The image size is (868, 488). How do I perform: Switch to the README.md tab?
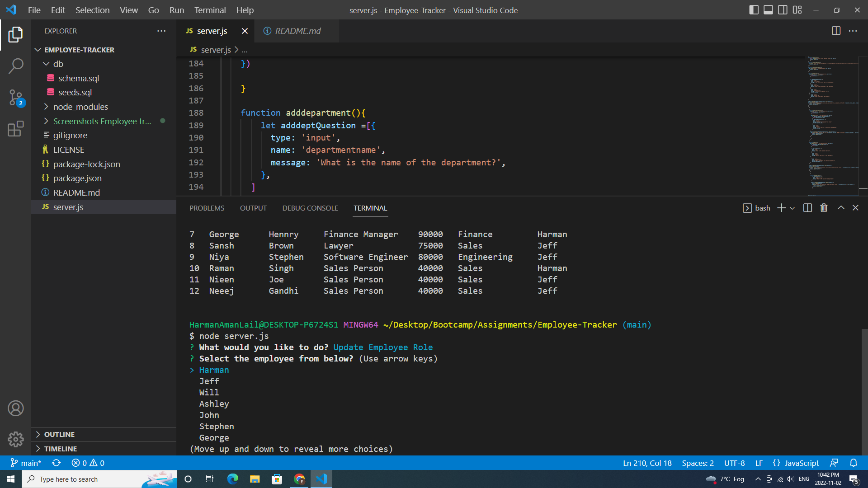(x=297, y=31)
